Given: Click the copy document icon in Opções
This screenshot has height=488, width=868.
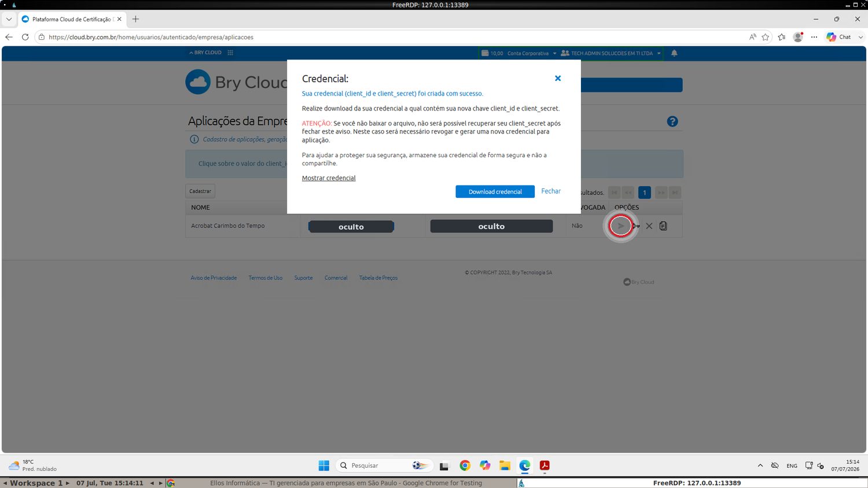Looking at the screenshot, I should point(663,226).
